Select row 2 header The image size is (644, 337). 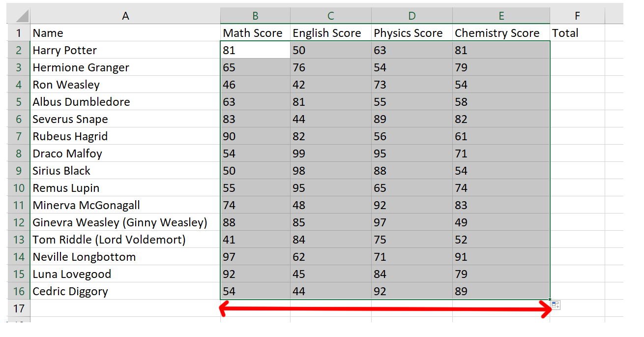click(x=19, y=50)
